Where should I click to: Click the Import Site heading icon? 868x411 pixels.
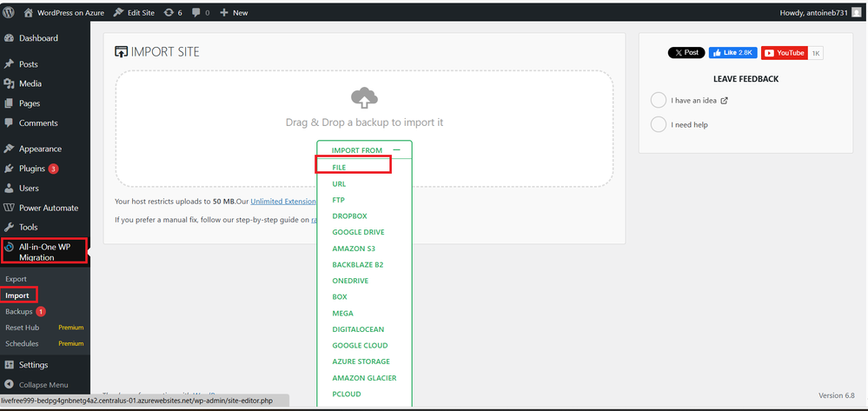coord(121,52)
